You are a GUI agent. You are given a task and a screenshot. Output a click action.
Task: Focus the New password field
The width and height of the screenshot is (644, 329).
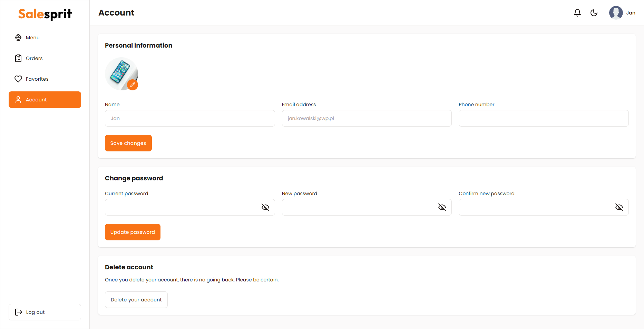click(x=367, y=207)
